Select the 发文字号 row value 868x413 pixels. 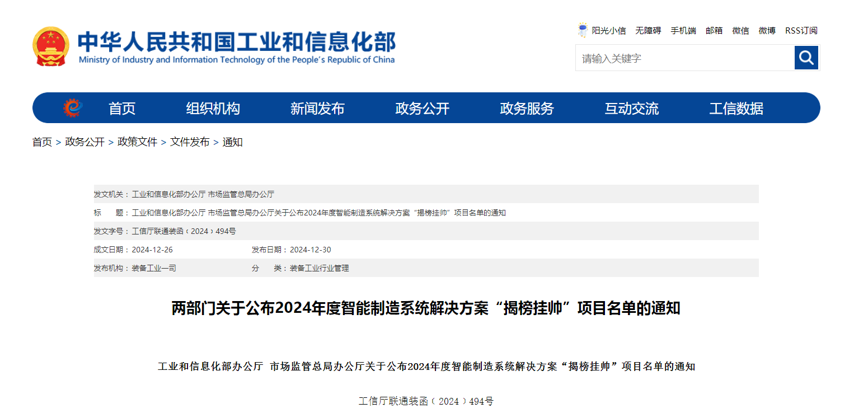tap(184, 231)
